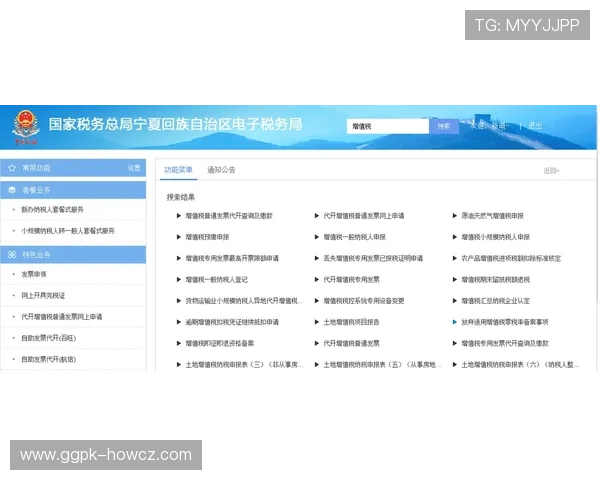Viewport: 600px width, 480px height.
Task: Click the star icon beside 常用功能
Action: [12, 168]
